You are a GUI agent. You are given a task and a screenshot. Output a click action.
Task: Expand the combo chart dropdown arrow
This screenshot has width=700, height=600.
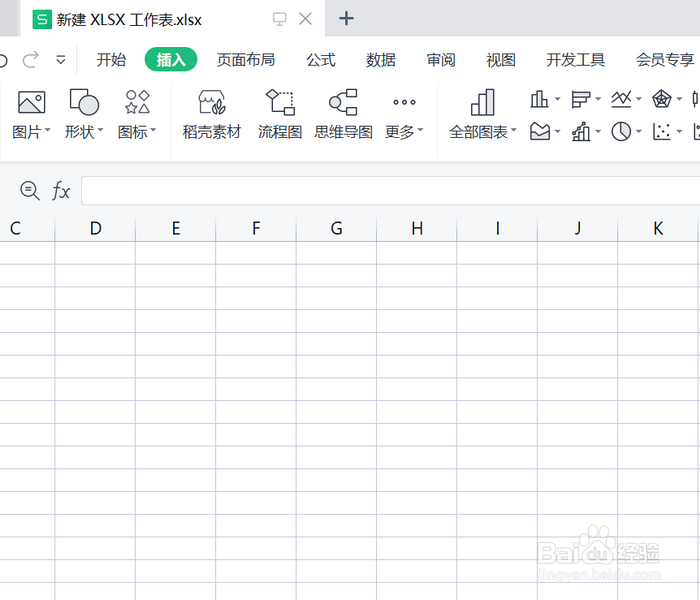[598, 132]
